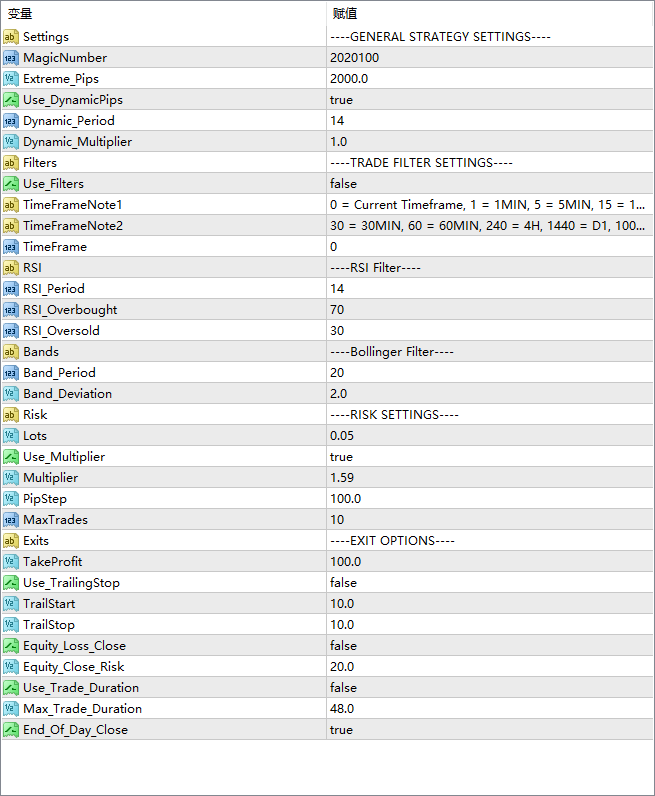Viewport: 655px width, 796px height.
Task: Click the 赋值 column header
Action: coord(344,14)
